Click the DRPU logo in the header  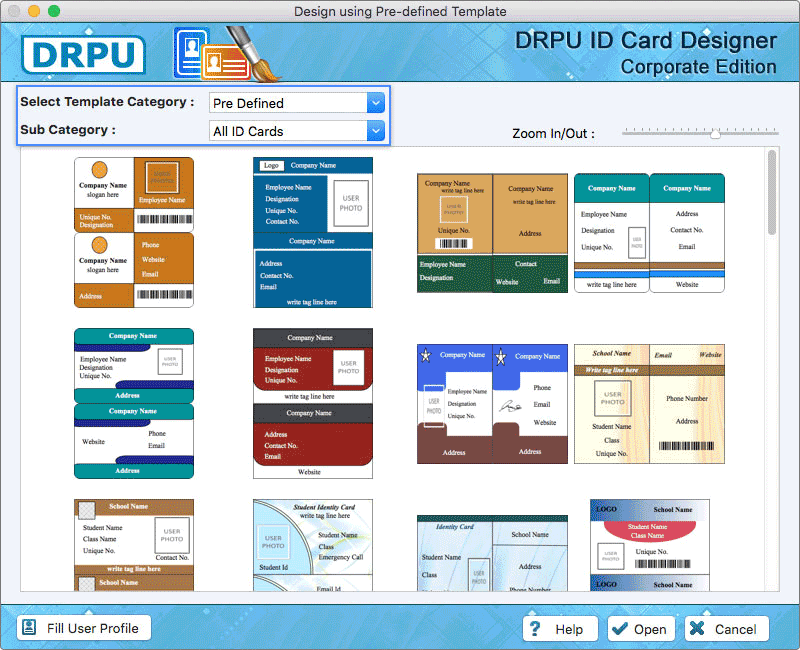click(83, 55)
